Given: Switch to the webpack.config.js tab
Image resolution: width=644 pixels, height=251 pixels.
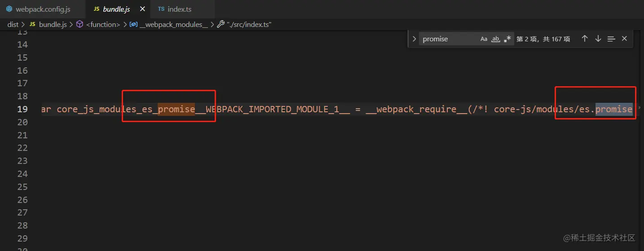Looking at the screenshot, I should pyautogui.click(x=38, y=9).
